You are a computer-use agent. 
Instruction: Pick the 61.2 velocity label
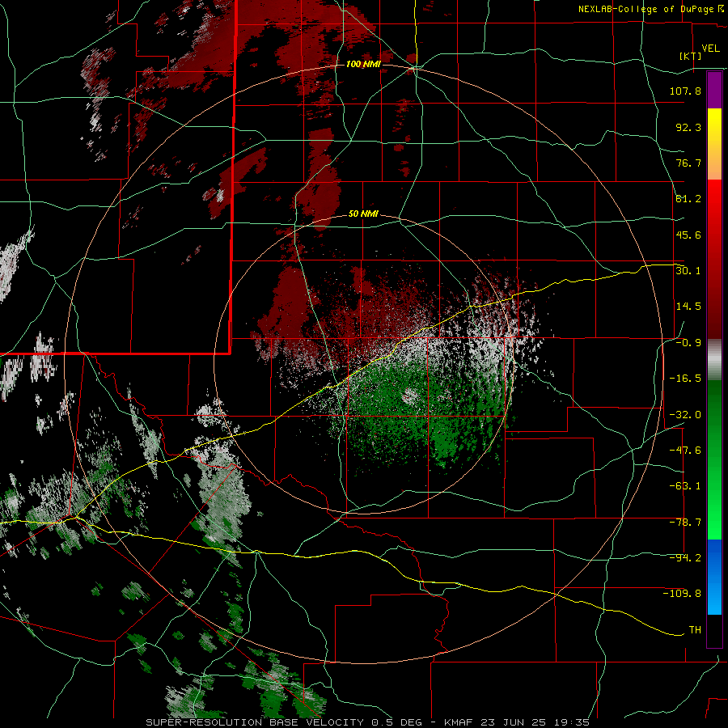(x=688, y=199)
